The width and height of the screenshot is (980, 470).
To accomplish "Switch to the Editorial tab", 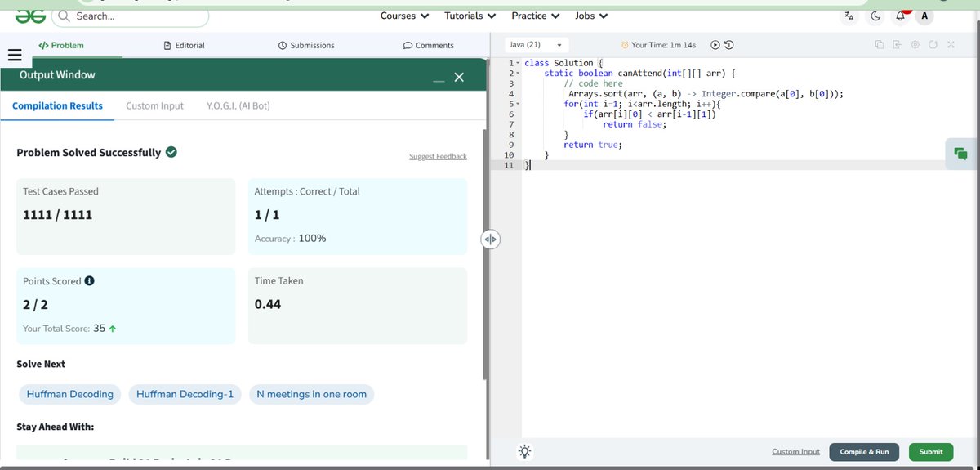I will tap(184, 45).
